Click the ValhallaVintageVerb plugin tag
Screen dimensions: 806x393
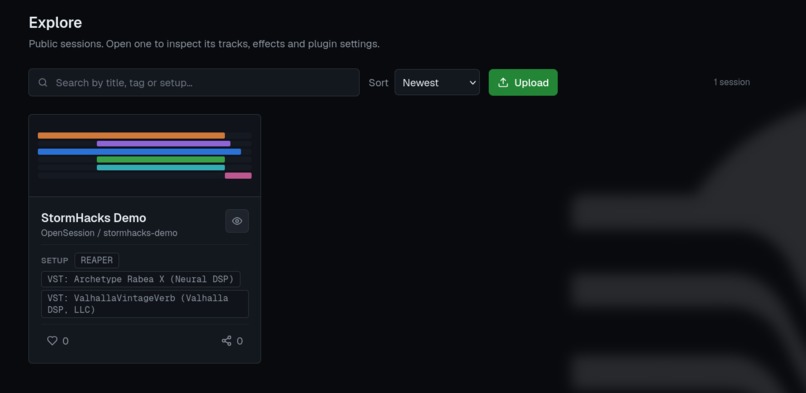pyautogui.click(x=145, y=304)
